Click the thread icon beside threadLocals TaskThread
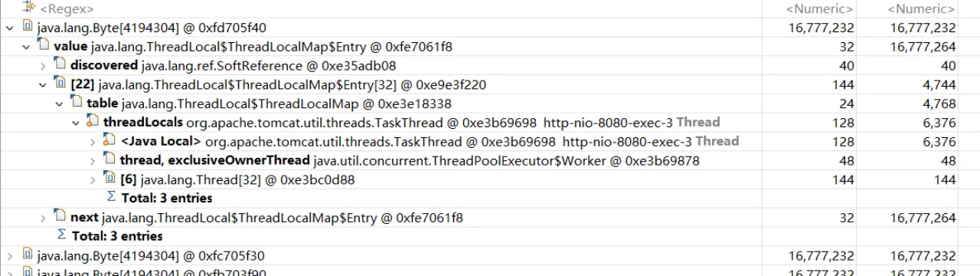 coord(93,123)
